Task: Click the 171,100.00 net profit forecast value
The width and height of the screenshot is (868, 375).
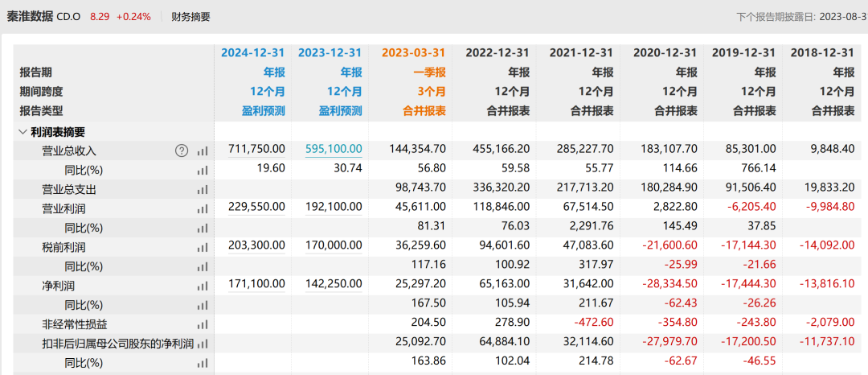Action: click(x=256, y=284)
